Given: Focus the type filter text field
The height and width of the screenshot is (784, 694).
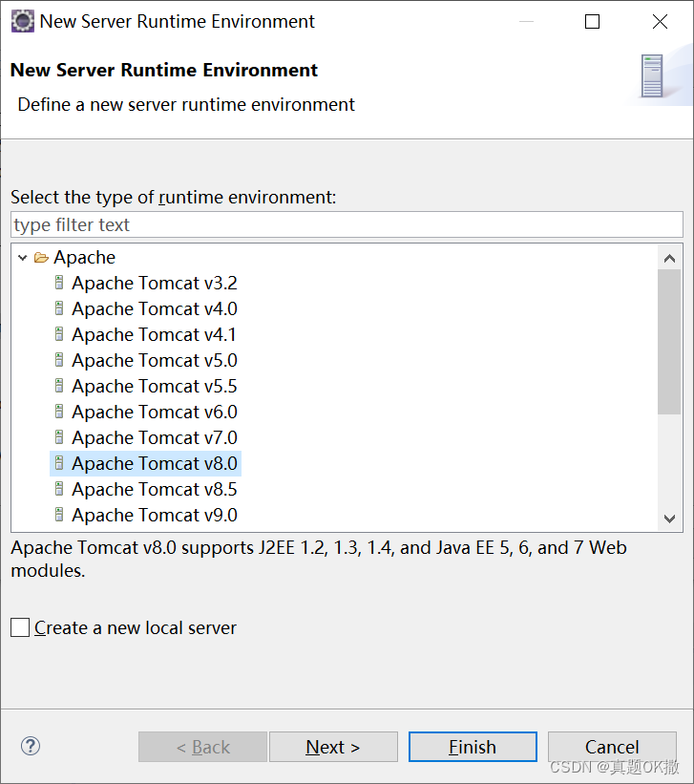Looking at the screenshot, I should (347, 225).
